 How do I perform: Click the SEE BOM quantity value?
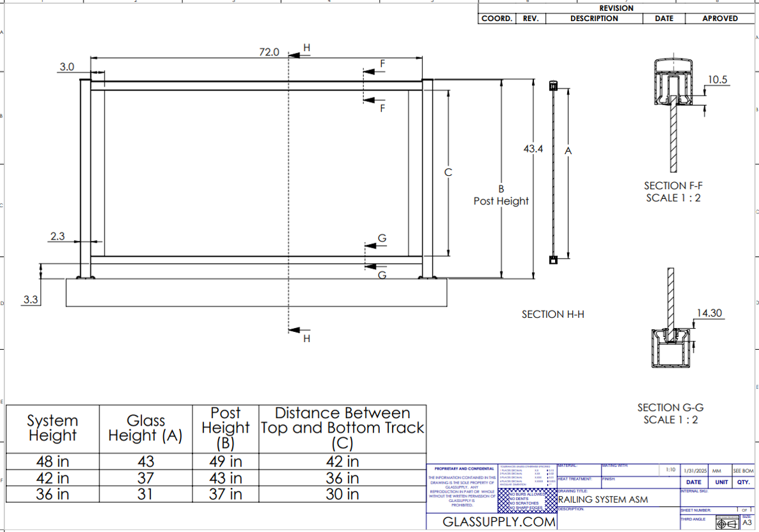tap(743, 471)
